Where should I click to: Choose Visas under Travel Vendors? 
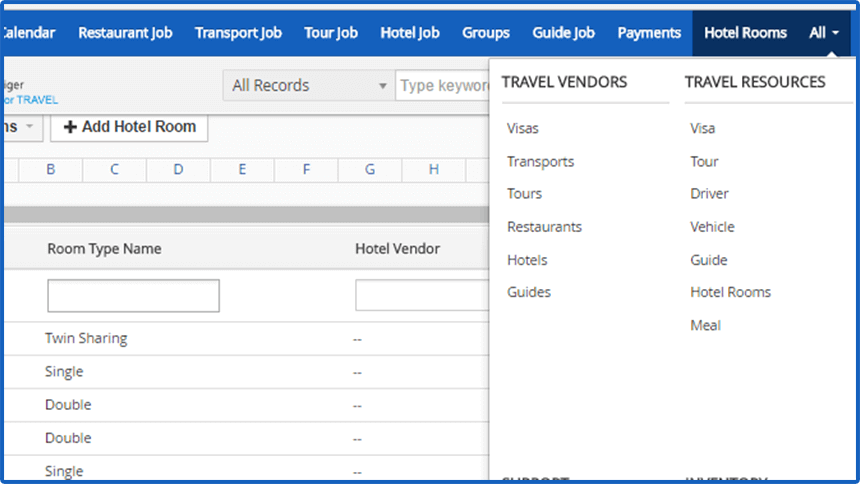[522, 128]
